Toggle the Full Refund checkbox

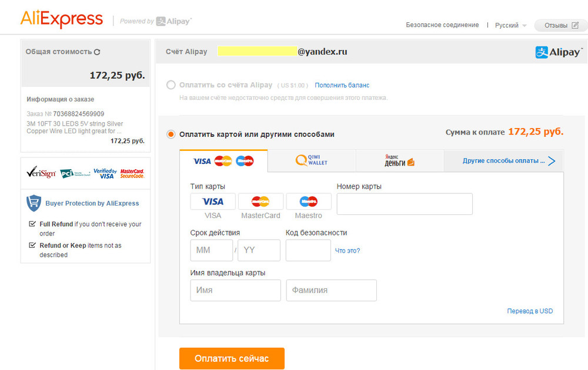coord(33,224)
